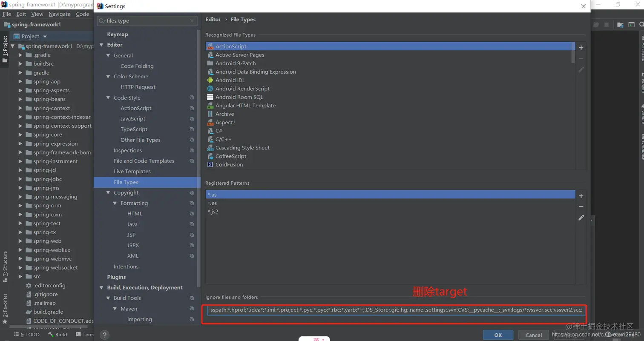Expand the spring-webmvc folder
This screenshot has height=341, width=644.
(20, 259)
